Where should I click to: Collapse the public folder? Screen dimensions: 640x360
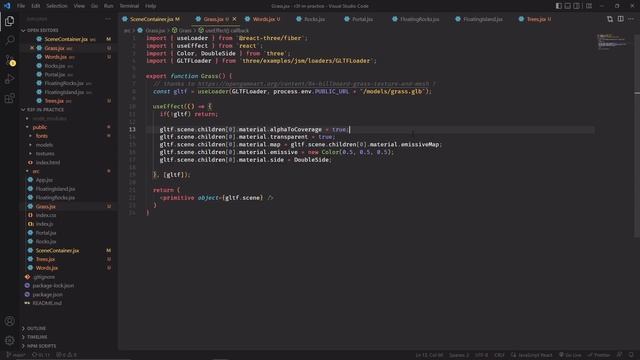click(40, 127)
